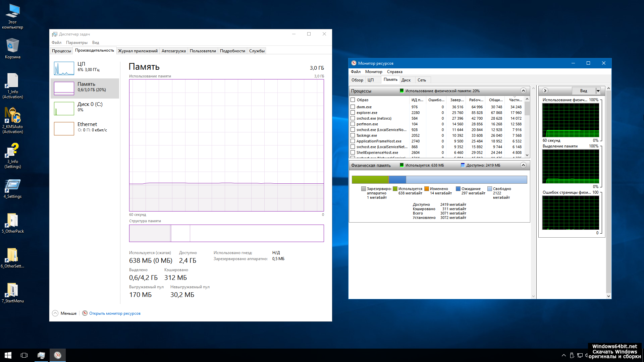Select the CPU performance graph thumbnail
The width and height of the screenshot is (644, 362).
tap(64, 68)
